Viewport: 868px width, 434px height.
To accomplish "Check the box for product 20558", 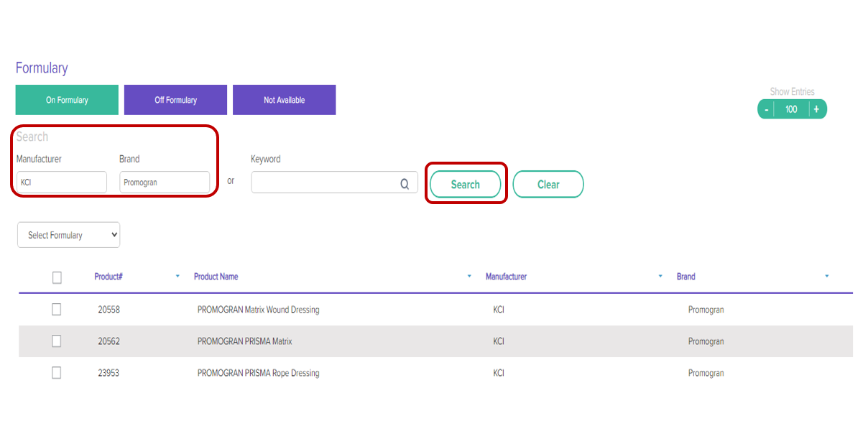I will pos(57,310).
